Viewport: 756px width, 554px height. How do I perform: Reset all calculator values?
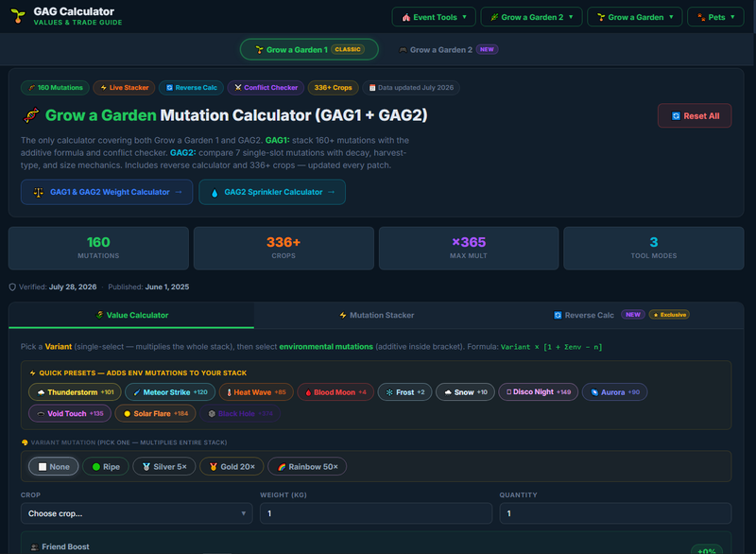[x=695, y=115]
